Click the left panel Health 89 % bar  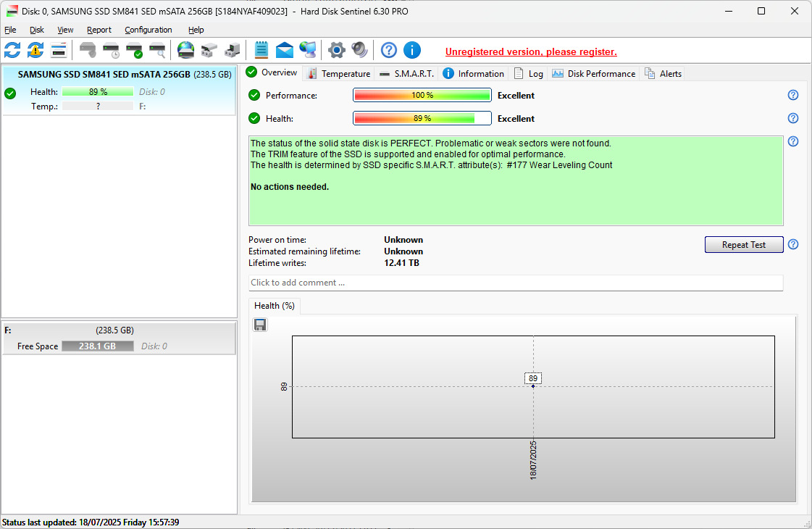(97, 92)
